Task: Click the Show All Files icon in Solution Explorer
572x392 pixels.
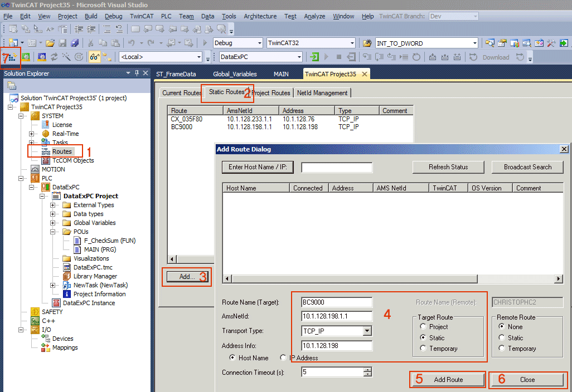Action: pos(12,86)
